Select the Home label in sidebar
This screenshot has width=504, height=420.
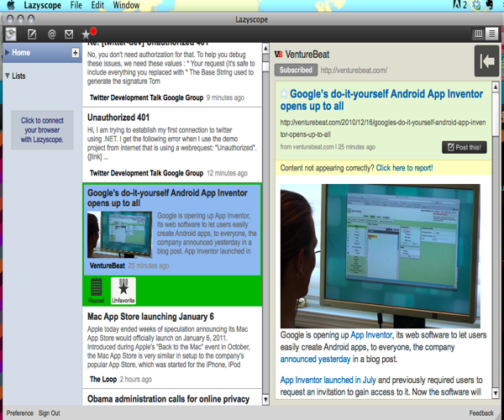(x=21, y=52)
